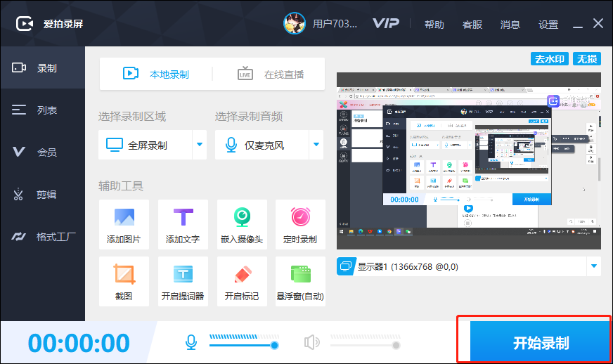Close the 爱拍录屏 window

pyautogui.click(x=598, y=23)
